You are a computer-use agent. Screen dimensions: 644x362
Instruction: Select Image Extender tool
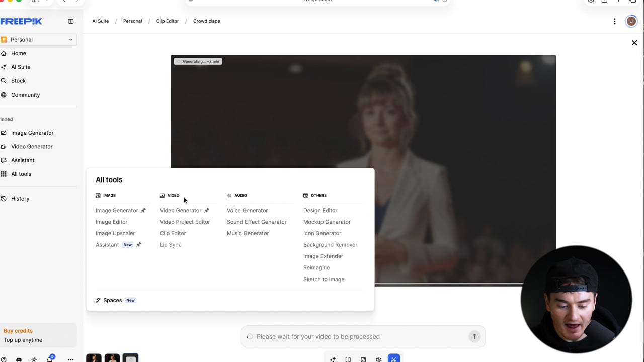(x=323, y=256)
